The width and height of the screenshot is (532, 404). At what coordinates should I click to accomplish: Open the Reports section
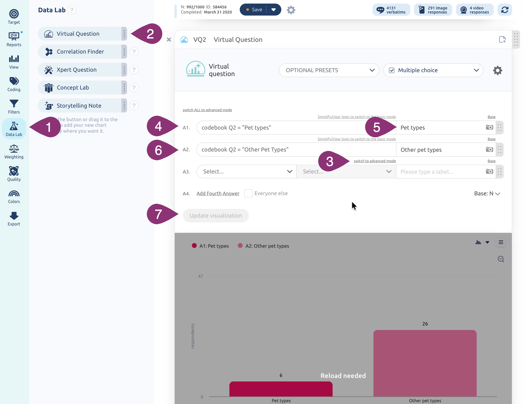coord(14,39)
